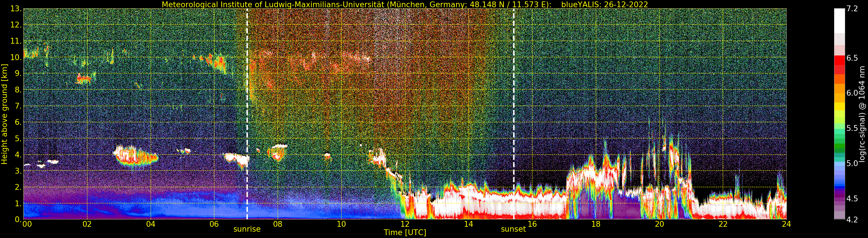
Task: Click the '06' time tick label
Action: [214, 224]
